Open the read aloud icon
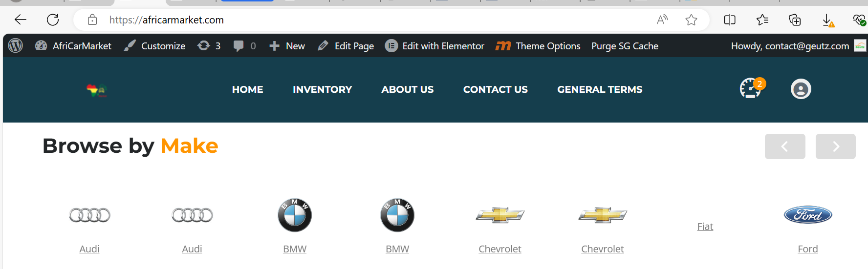This screenshot has height=269, width=868. (662, 20)
